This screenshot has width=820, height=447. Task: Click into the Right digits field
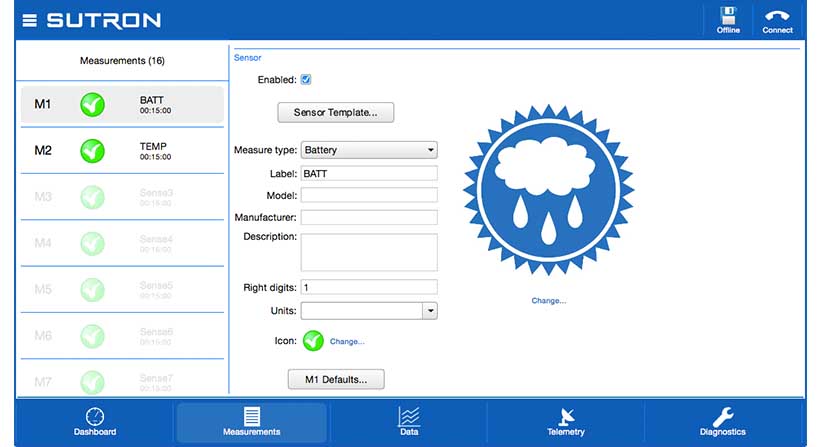coord(369,287)
